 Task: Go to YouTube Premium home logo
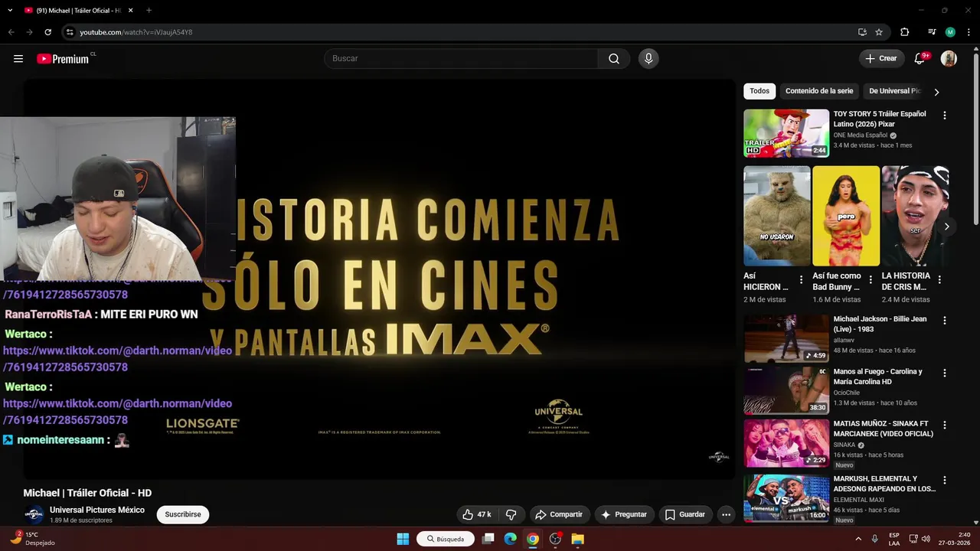[63, 59]
